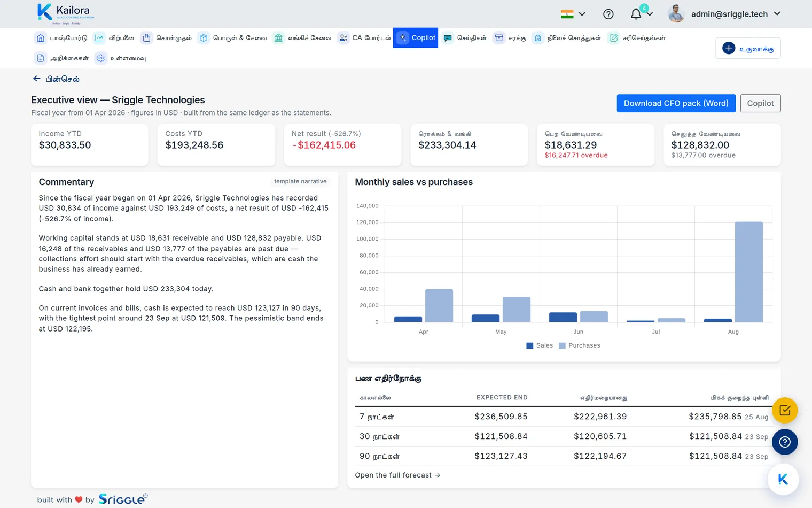This screenshot has height=508, width=812.
Task: Open the full forecast link
Action: tap(397, 475)
